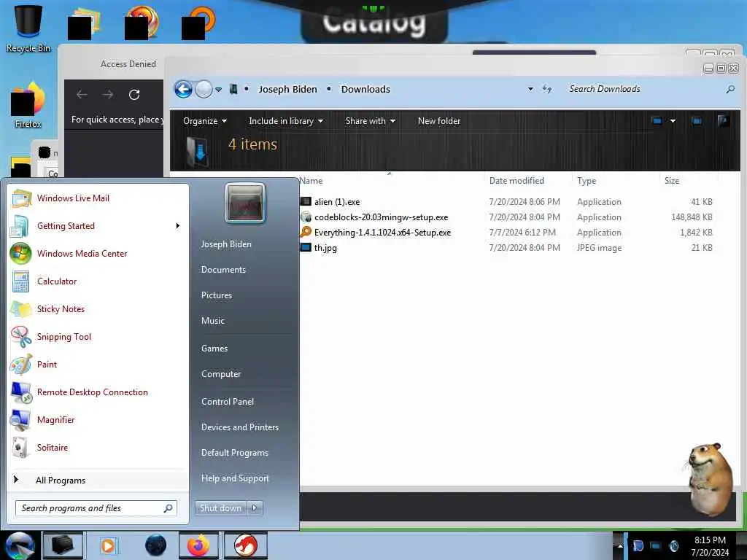The width and height of the screenshot is (747, 560).
Task: Open Pictures from the Start menu
Action: click(216, 295)
